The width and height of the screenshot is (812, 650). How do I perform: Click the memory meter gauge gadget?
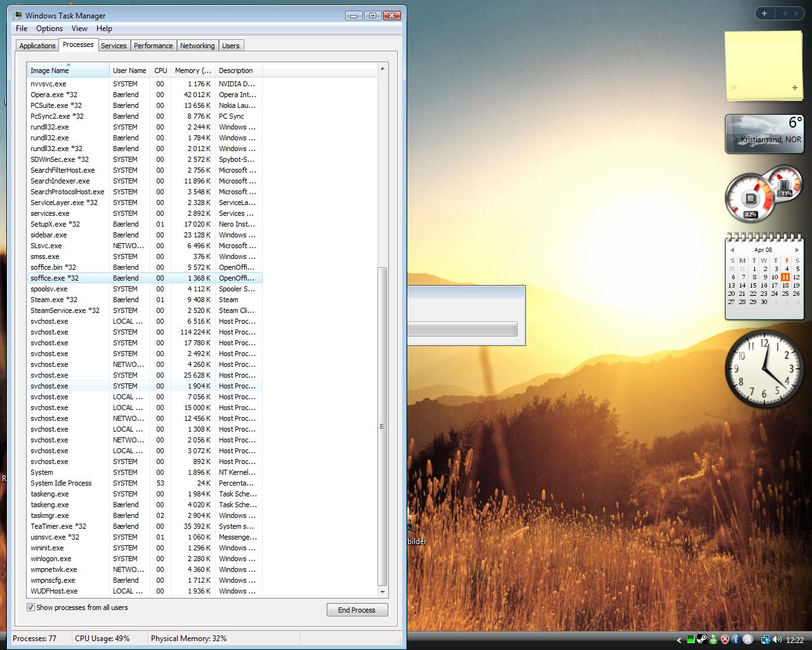click(786, 183)
